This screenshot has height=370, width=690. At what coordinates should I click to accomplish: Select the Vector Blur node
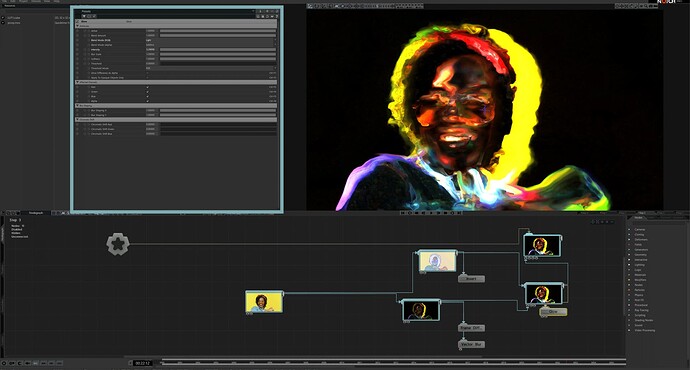click(x=471, y=344)
